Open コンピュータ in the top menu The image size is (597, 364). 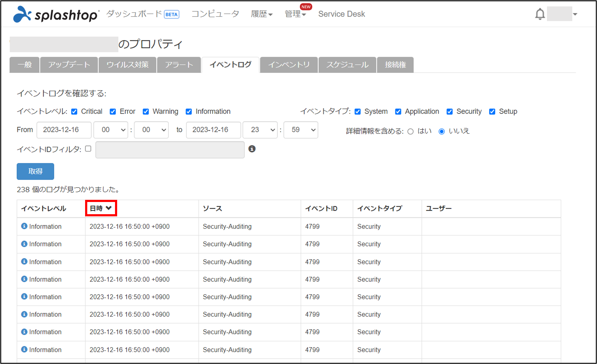point(215,14)
